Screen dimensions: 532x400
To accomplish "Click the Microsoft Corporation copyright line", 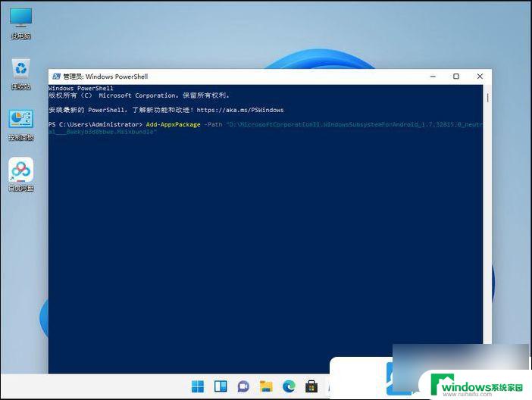I will point(139,95).
